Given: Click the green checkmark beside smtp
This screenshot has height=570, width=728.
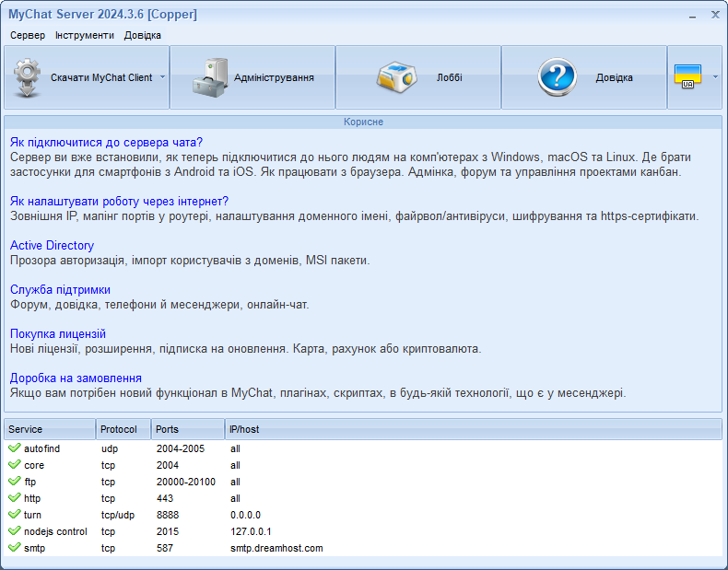Looking at the screenshot, I should click(x=15, y=548).
